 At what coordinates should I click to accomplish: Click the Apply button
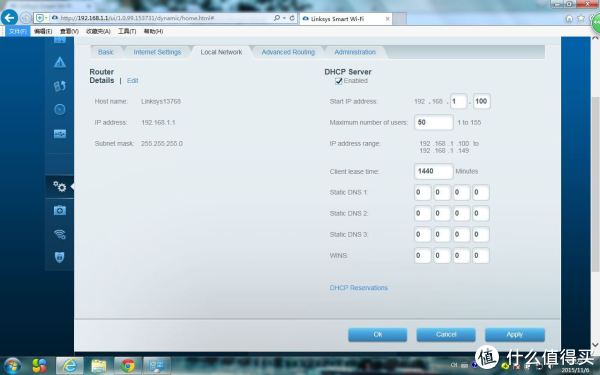tap(515, 334)
